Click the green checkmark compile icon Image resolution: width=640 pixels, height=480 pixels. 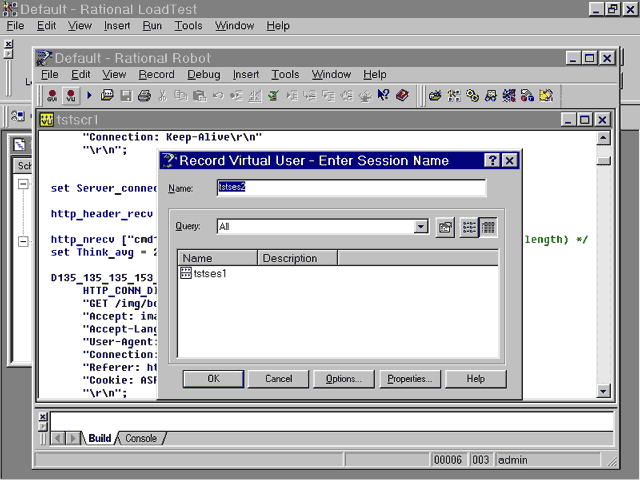(273, 96)
